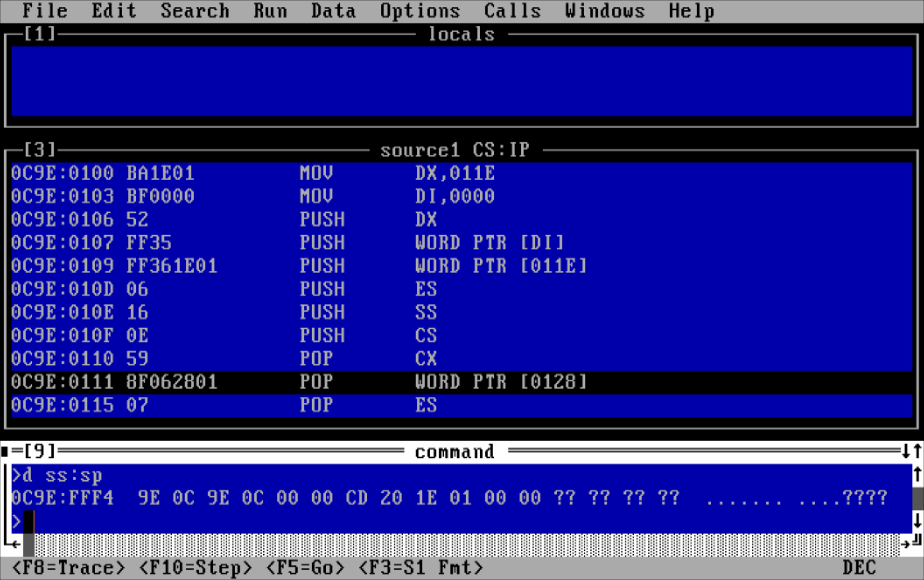Click the [9] command window number
Screen dimensions: 924x580
click(40, 451)
